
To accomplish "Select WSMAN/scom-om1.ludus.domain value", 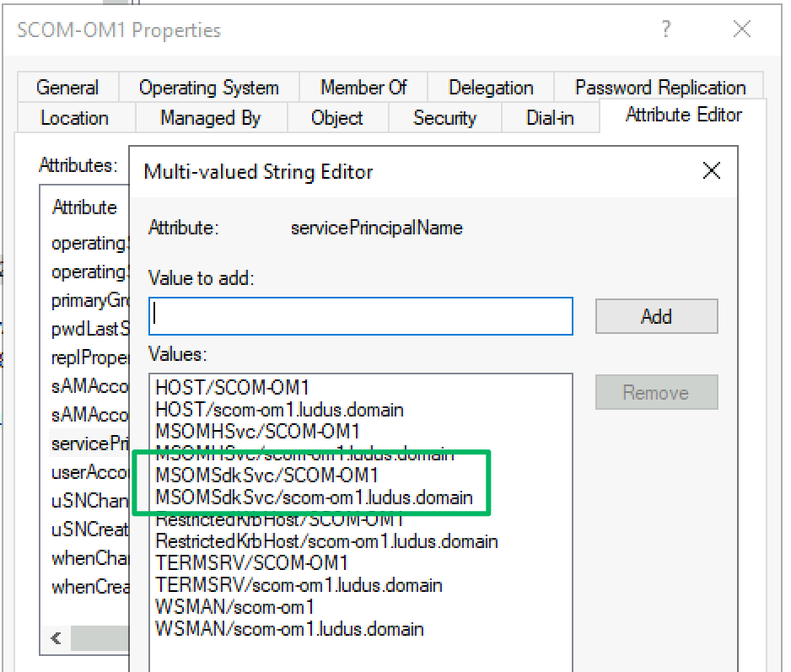I will pyautogui.click(x=289, y=628).
